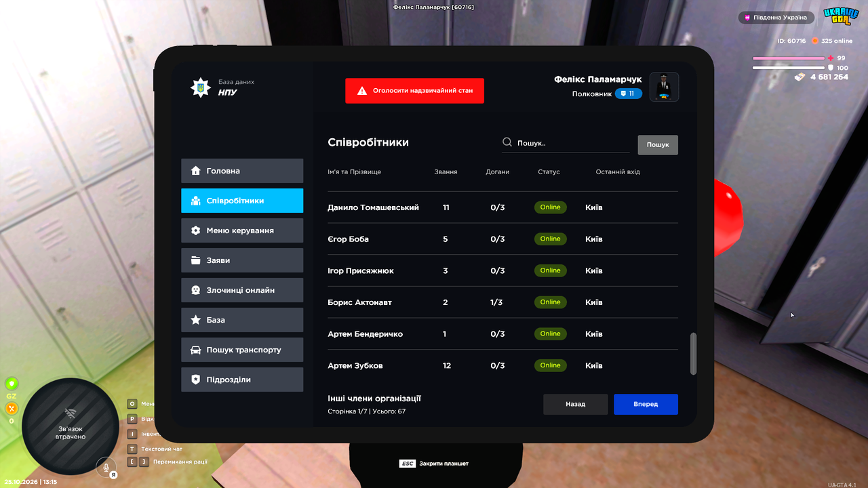Image resolution: width=868 pixels, height=488 pixels.
Task: Open the Пошук транспорту section
Action: tap(242, 350)
